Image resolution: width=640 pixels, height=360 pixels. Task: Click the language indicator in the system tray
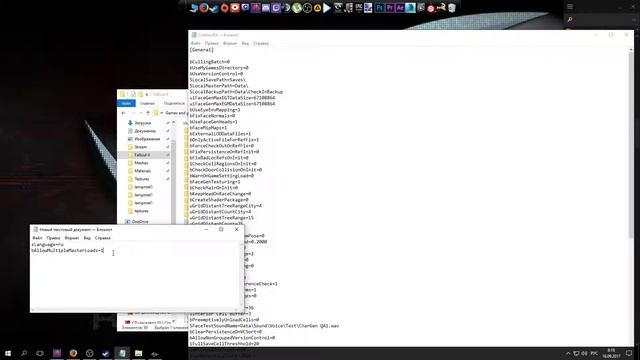(x=594, y=353)
